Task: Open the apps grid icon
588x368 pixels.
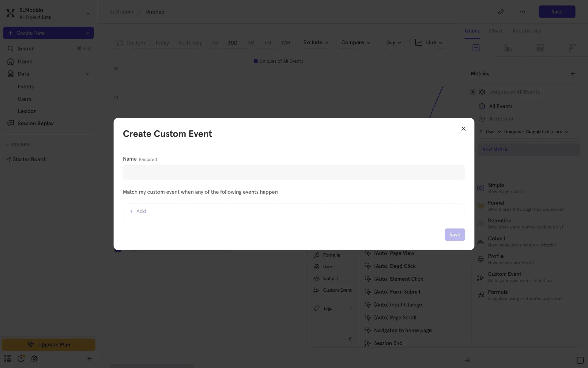Action: point(8,358)
